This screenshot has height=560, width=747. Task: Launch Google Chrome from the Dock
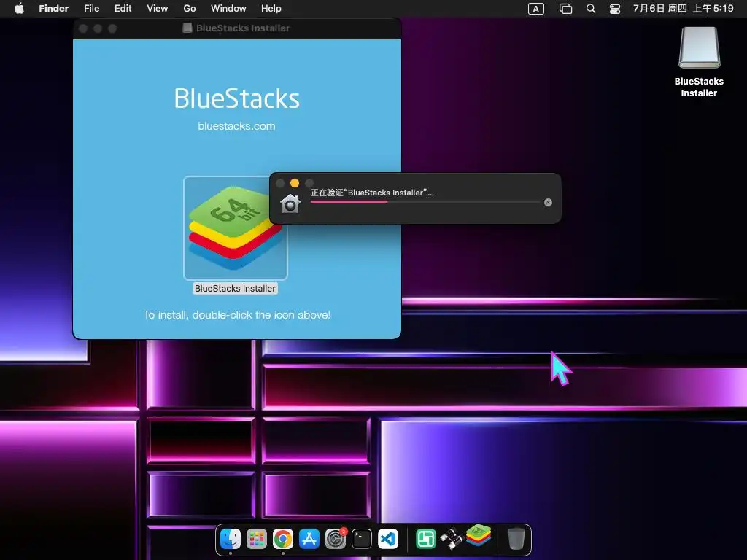(283, 539)
